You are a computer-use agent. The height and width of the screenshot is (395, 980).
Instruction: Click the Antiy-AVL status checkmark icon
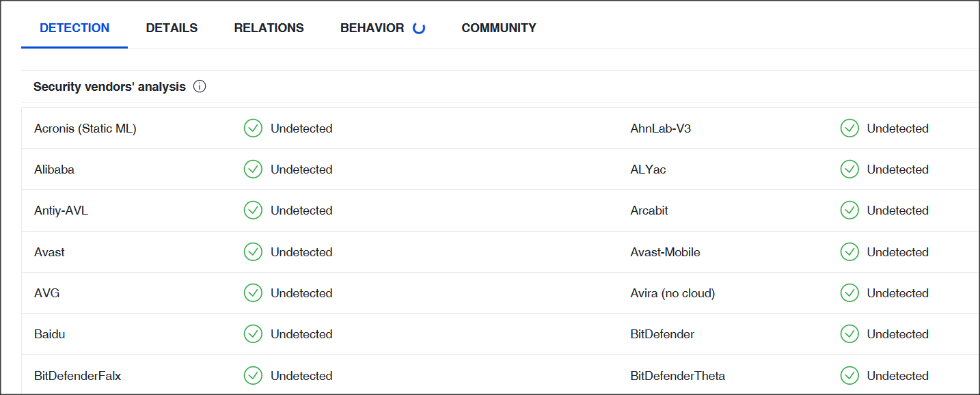[253, 210]
